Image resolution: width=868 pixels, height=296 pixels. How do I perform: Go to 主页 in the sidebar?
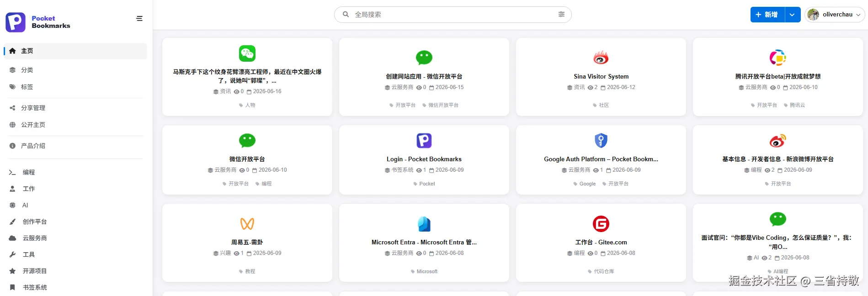75,51
